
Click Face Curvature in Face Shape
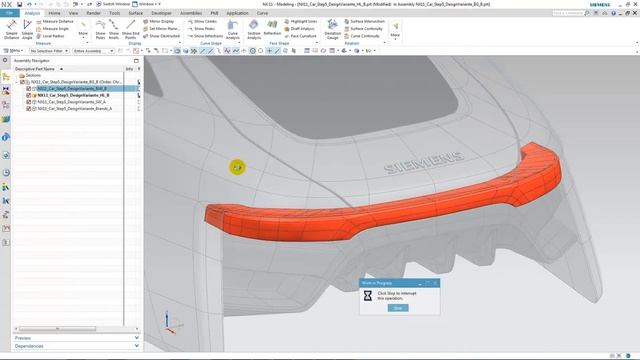coord(300,36)
